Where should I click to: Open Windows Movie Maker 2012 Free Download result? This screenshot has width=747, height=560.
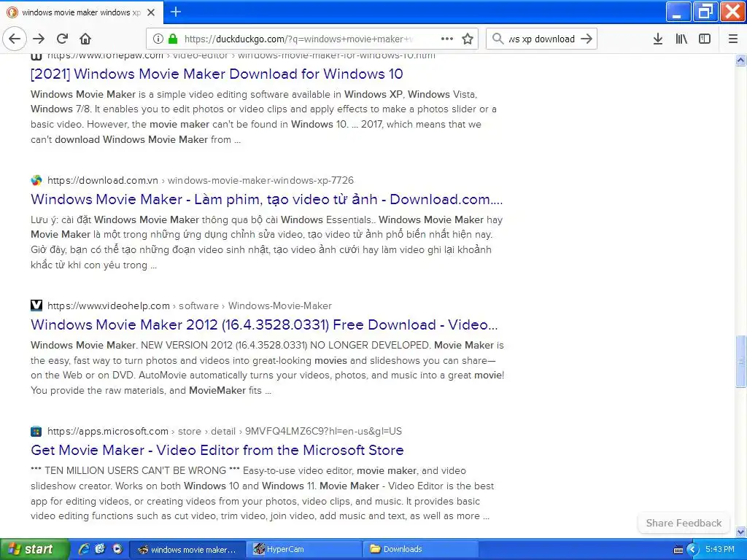[264, 324]
